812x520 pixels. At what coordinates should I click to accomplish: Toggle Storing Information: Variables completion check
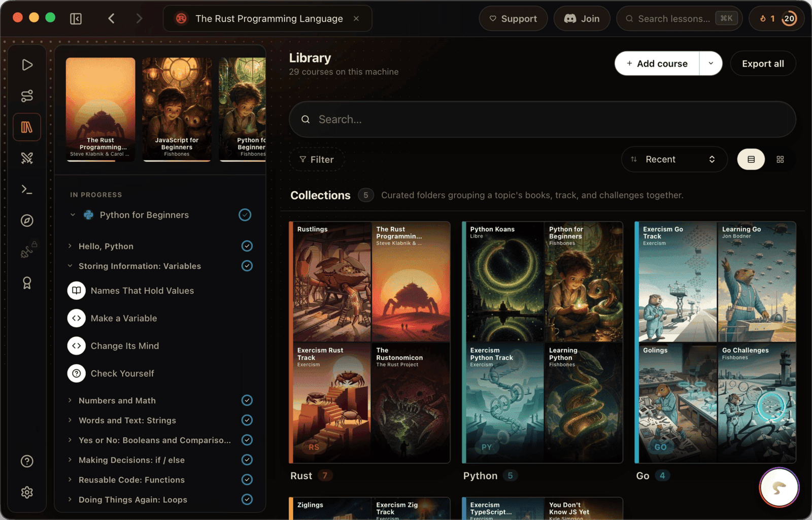[247, 266]
